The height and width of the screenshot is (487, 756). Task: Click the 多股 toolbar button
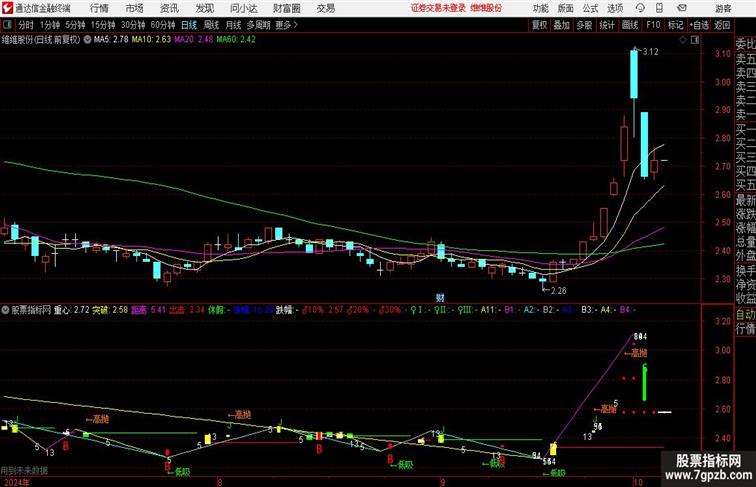pos(584,25)
